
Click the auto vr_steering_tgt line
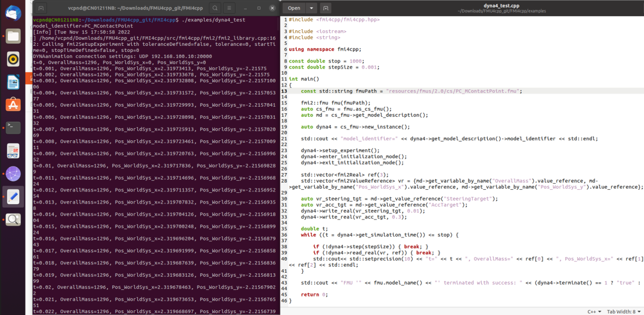399,198
